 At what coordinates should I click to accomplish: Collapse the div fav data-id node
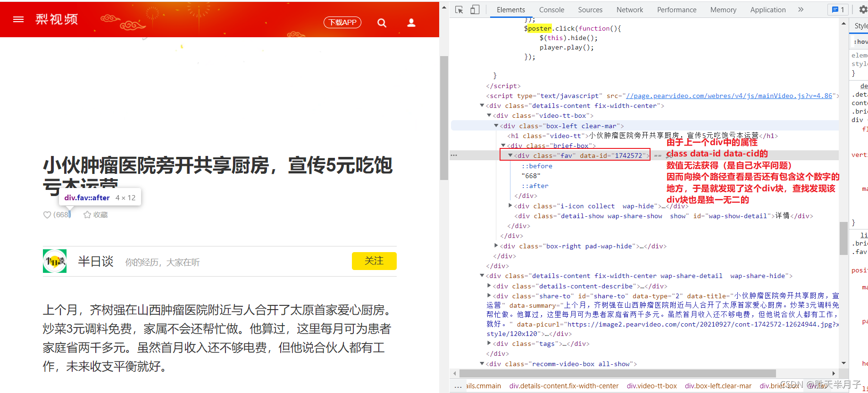[x=510, y=156]
